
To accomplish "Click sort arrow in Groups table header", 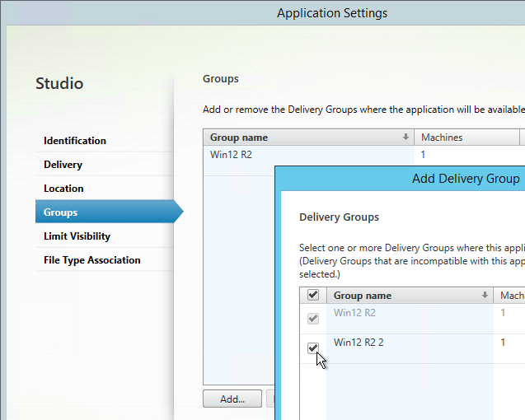I will (x=405, y=138).
